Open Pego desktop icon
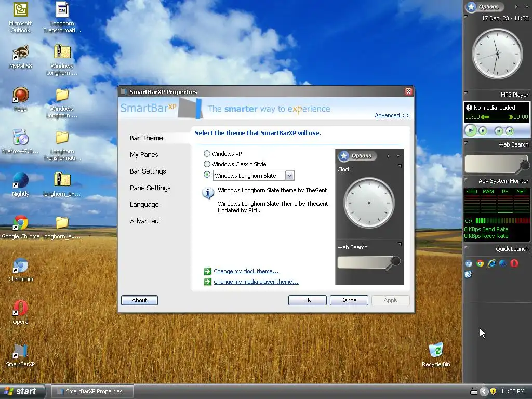This screenshot has width=532, height=399. [x=20, y=99]
